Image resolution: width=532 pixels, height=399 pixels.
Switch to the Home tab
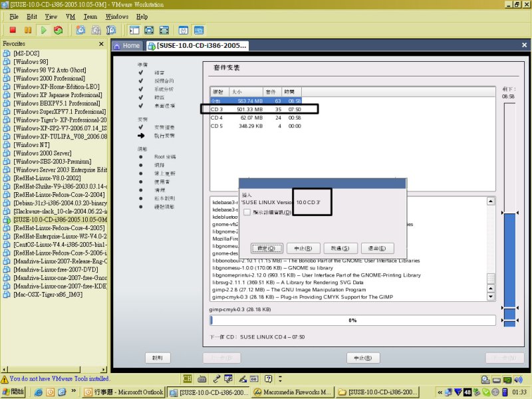tap(127, 46)
